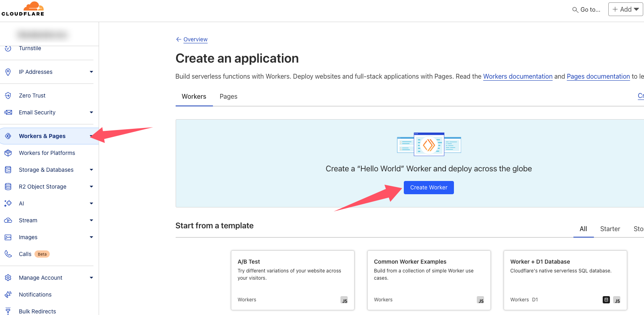This screenshot has width=644, height=315.
Task: Open the Add dropdown menu
Action: [x=626, y=9]
